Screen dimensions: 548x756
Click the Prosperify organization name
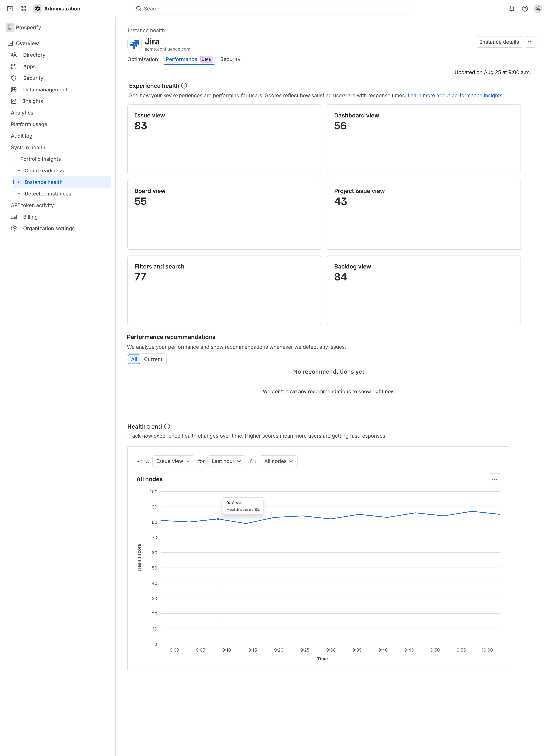(28, 27)
